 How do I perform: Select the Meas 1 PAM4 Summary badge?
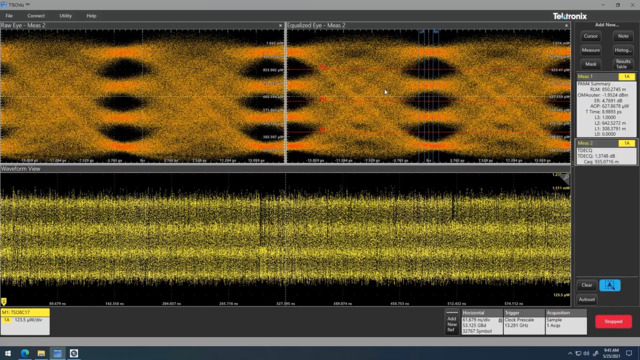(x=606, y=105)
